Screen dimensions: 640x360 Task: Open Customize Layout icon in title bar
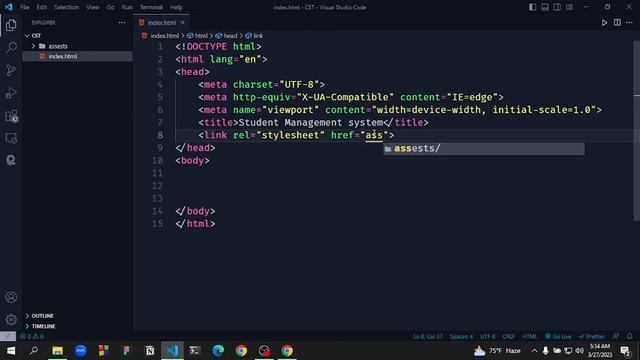pyautogui.click(x=569, y=7)
